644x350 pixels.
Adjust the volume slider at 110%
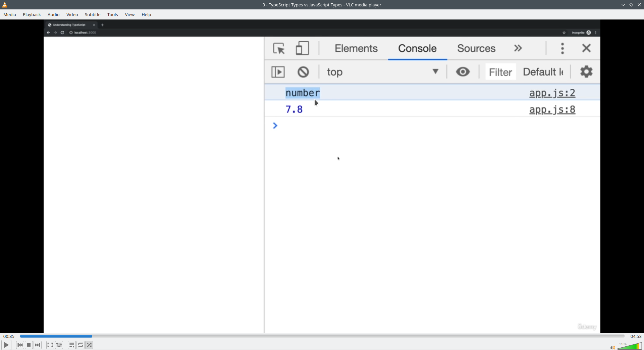[x=630, y=346]
